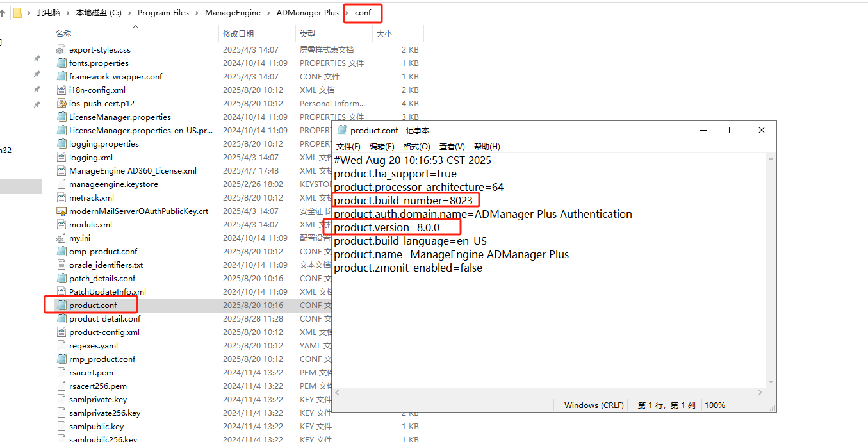This screenshot has height=442, width=868.
Task: Click the oracle_identifiers.txt file icon
Action: point(61,265)
